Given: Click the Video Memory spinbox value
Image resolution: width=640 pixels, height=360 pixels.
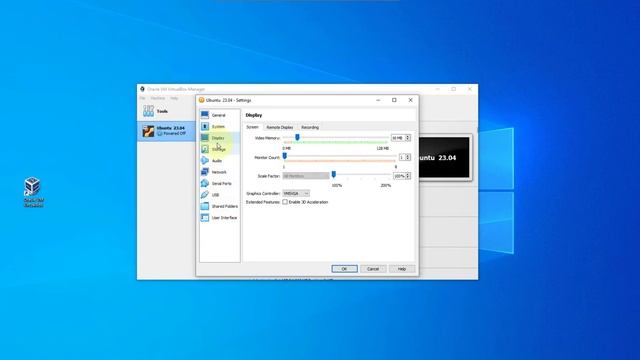Looking at the screenshot, I should [398, 138].
